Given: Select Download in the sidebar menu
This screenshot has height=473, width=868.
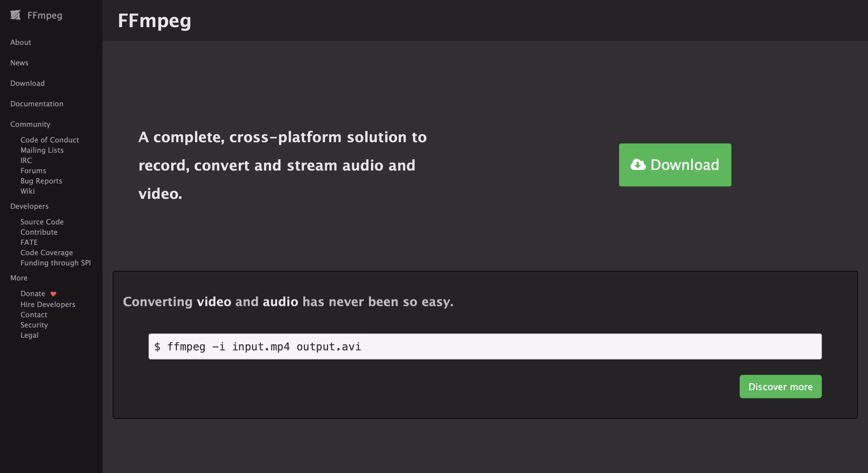Looking at the screenshot, I should click(x=27, y=83).
